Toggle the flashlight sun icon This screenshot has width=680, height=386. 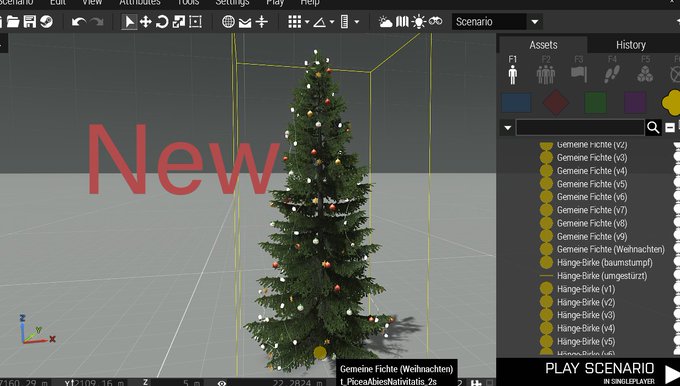pyautogui.click(x=419, y=22)
